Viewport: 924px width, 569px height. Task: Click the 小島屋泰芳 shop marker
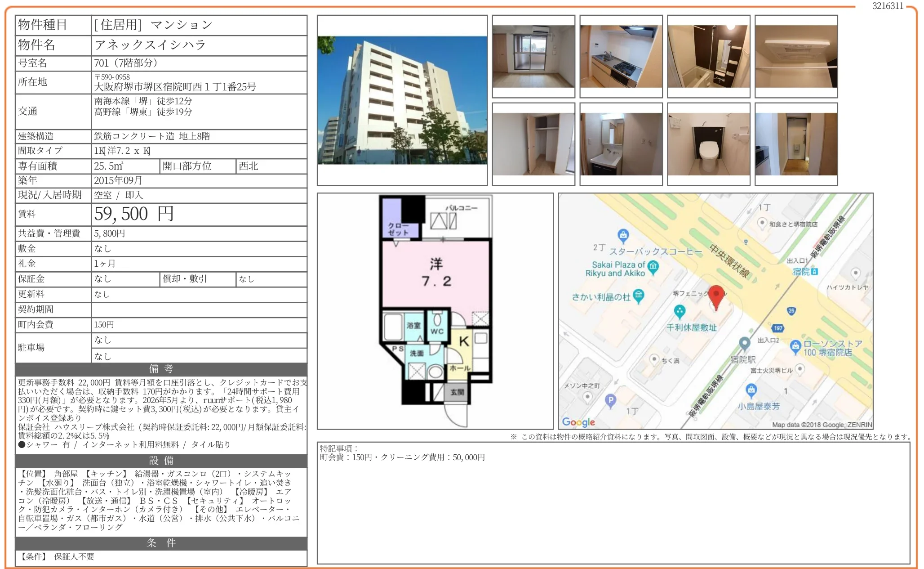click(x=751, y=390)
